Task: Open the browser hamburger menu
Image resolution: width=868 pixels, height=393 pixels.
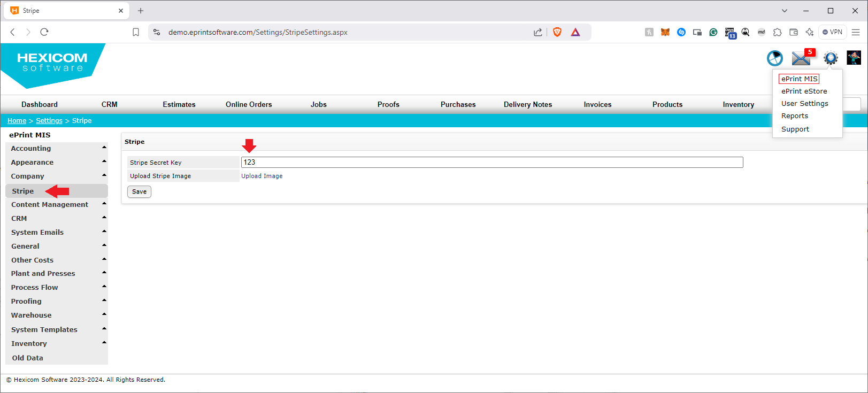Action: tap(856, 32)
